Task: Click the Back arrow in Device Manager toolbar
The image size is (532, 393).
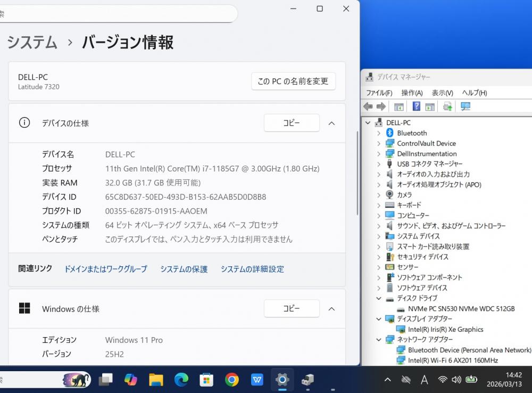Action: click(368, 107)
